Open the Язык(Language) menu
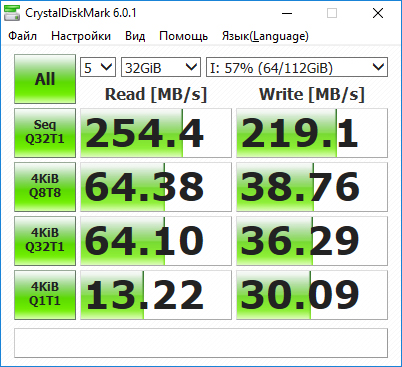 (265, 36)
